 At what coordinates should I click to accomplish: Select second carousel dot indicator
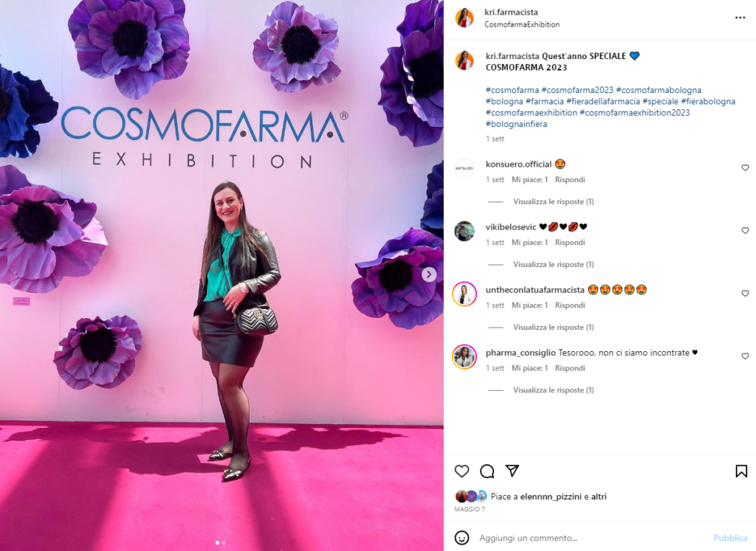click(224, 543)
